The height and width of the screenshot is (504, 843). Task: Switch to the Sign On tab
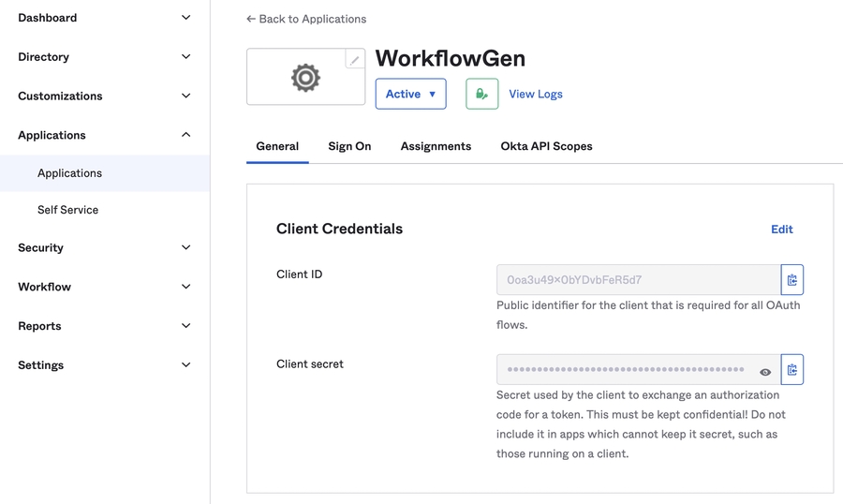point(349,146)
